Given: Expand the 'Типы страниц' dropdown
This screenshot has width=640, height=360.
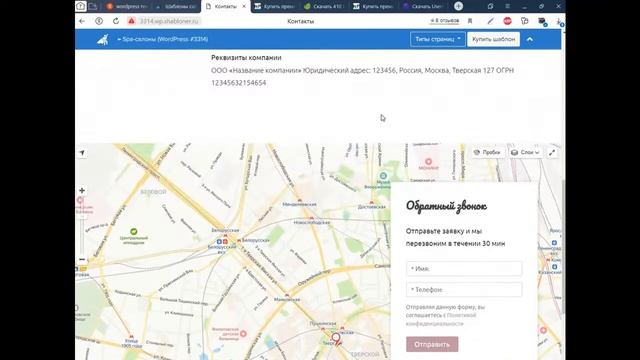Looking at the screenshot, I should [x=438, y=39].
